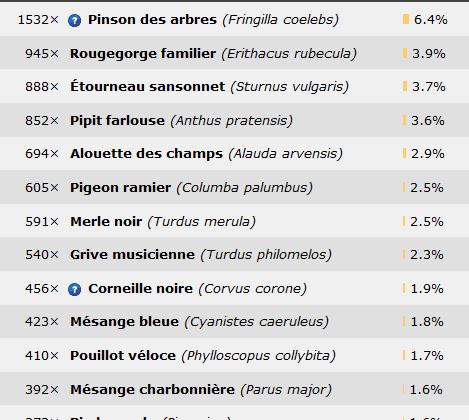Click the Turdus merula scientific name
This screenshot has height=420, width=469.
[202, 222]
